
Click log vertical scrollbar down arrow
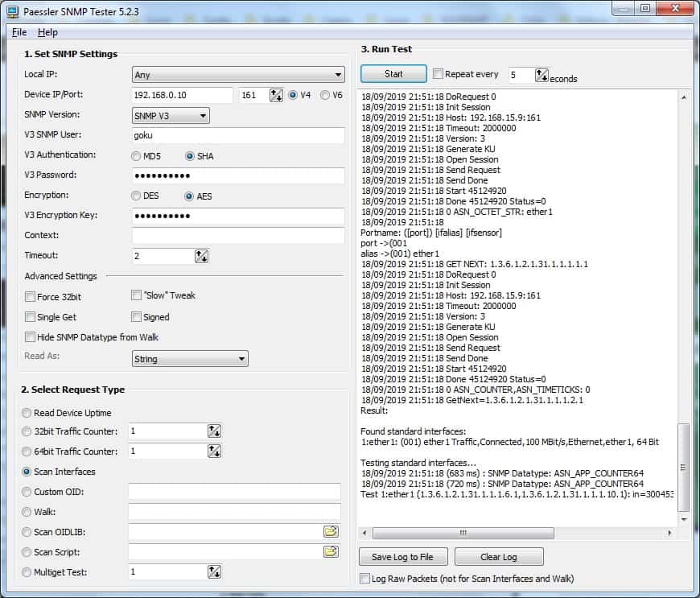coord(683,519)
